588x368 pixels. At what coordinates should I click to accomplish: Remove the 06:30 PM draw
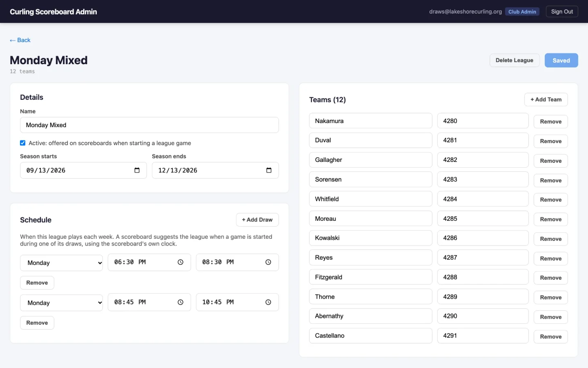37,283
